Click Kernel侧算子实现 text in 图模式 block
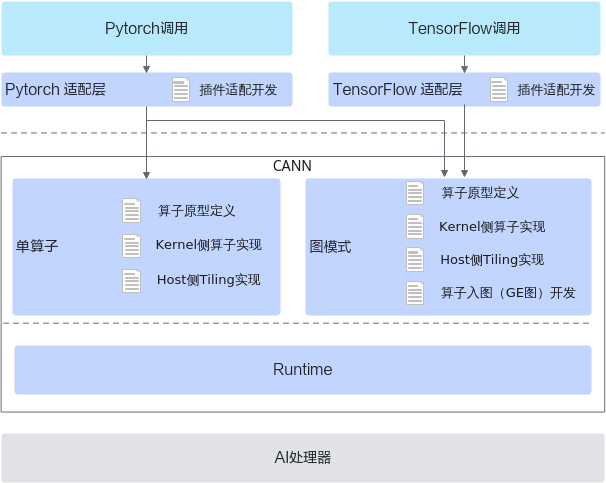This screenshot has height=483, width=606. point(492,227)
